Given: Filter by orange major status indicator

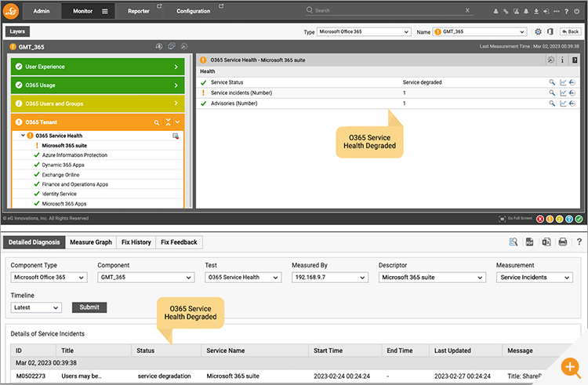Looking at the screenshot, I should coord(550,219).
